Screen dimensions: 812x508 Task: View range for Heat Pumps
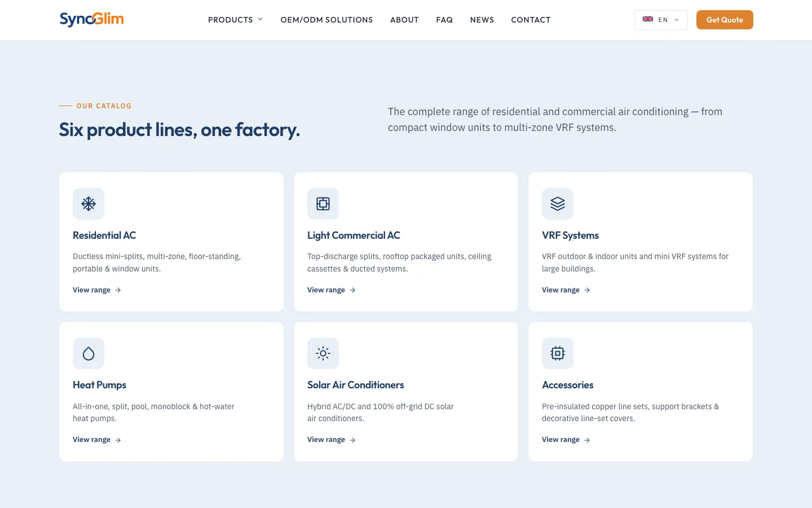[97, 440]
